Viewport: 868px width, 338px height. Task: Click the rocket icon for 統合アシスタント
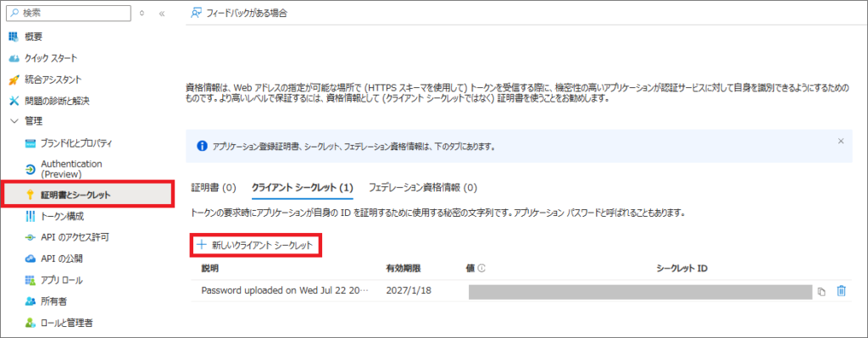pyautogui.click(x=14, y=79)
